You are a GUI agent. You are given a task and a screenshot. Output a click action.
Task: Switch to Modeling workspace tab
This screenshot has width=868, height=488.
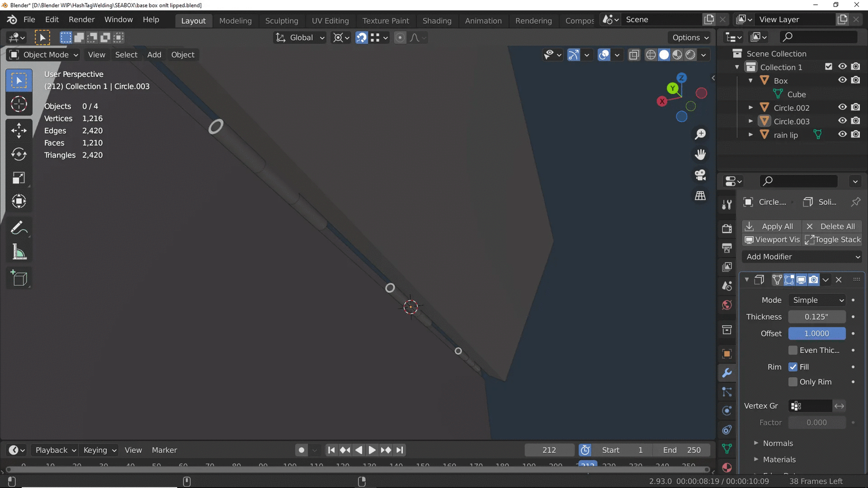coord(235,21)
